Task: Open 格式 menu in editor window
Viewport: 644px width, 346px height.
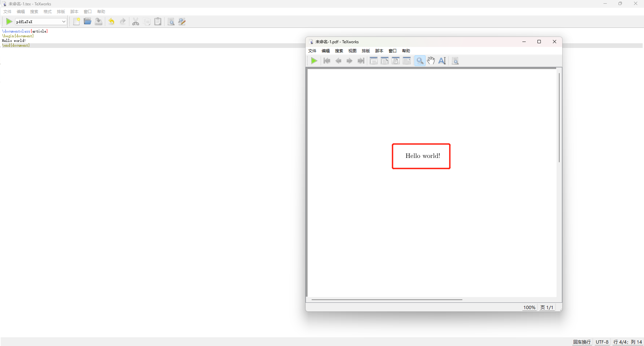Action: click(x=48, y=12)
